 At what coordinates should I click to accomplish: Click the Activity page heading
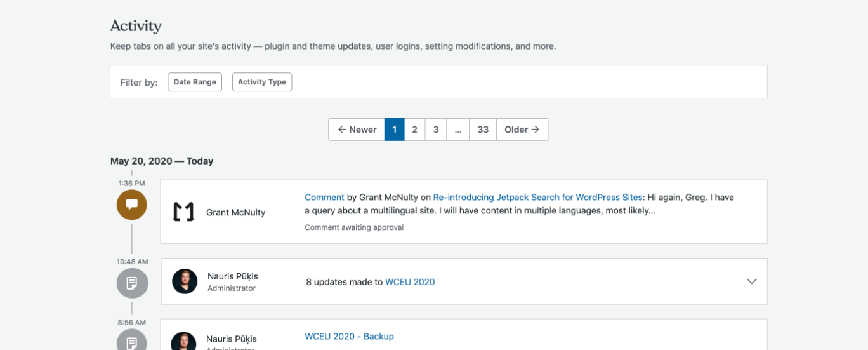click(136, 26)
